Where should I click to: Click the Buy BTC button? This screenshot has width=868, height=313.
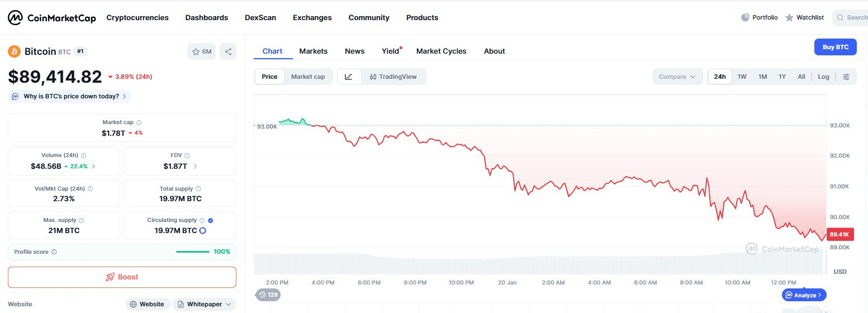pos(835,47)
